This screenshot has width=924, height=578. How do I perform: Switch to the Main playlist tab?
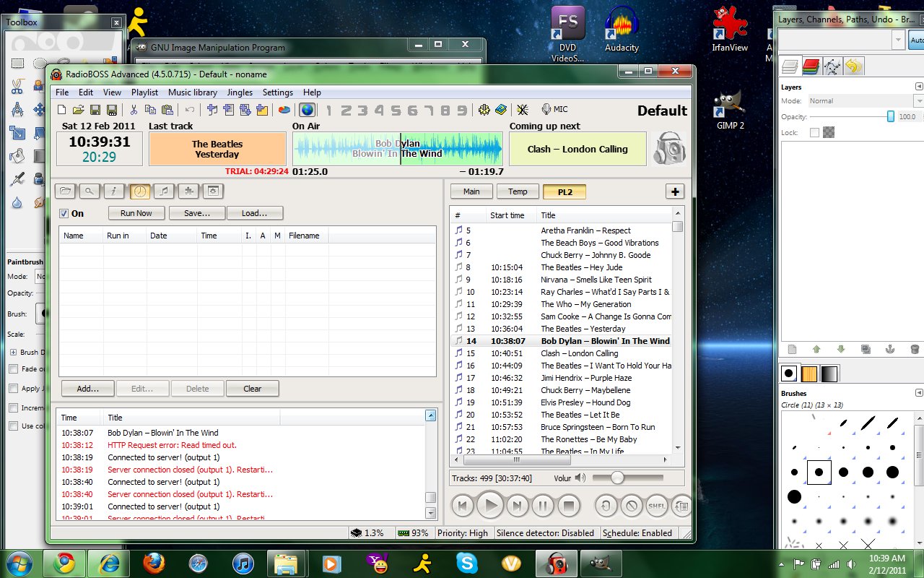tap(471, 191)
